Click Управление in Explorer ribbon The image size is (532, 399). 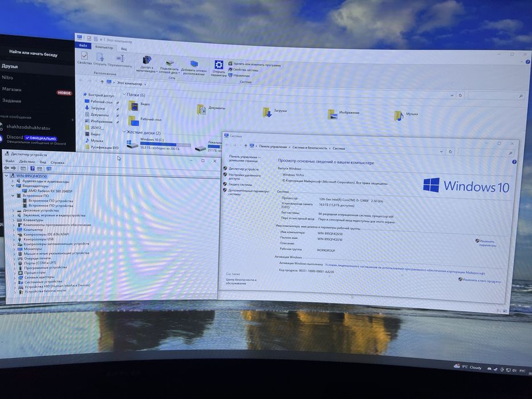point(239,75)
